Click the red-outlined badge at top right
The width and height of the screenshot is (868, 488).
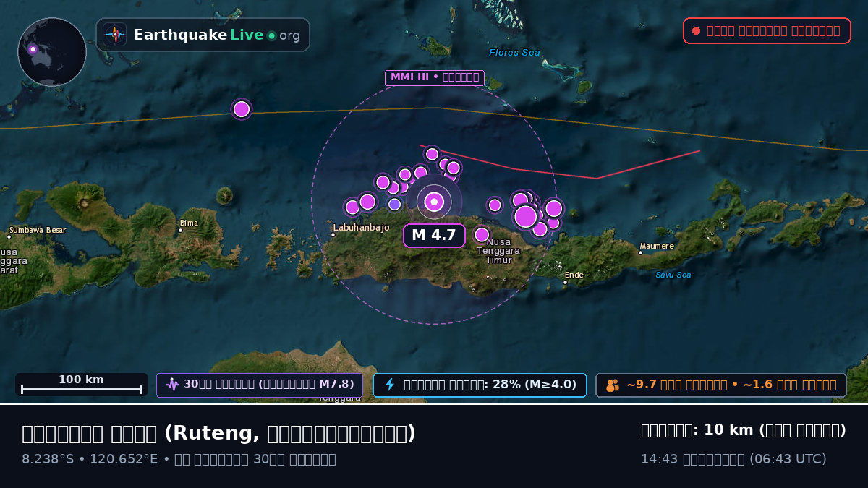tap(767, 30)
